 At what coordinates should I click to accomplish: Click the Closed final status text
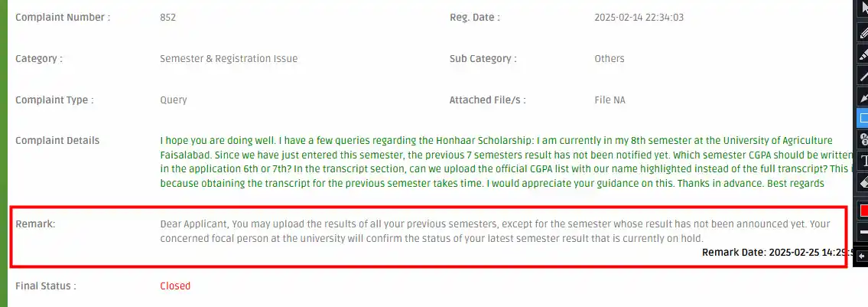point(175,286)
